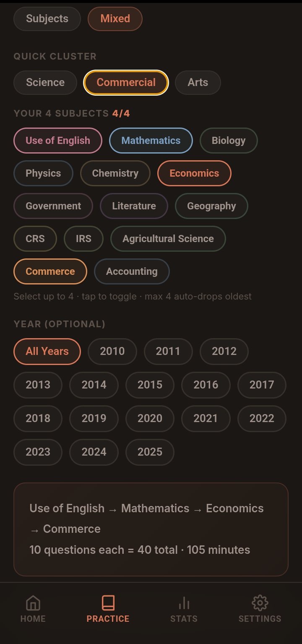
Task: Choose the Arts quick cluster
Action: coord(198,82)
